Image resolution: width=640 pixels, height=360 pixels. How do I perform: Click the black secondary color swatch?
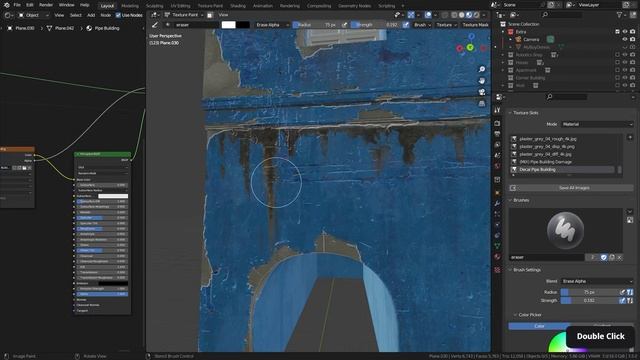point(242,25)
